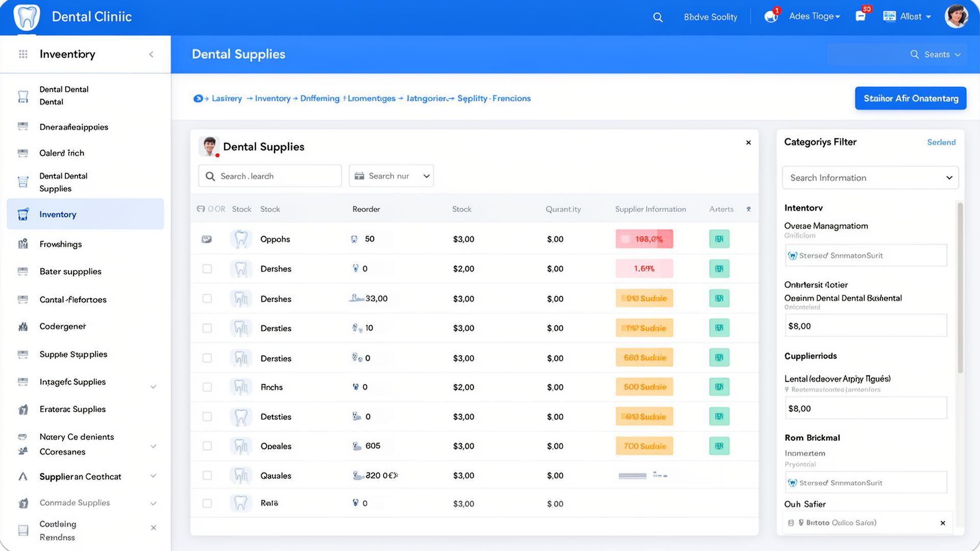The width and height of the screenshot is (980, 551).
Task: Click the tooth icon in the Raie row
Action: coord(241,503)
